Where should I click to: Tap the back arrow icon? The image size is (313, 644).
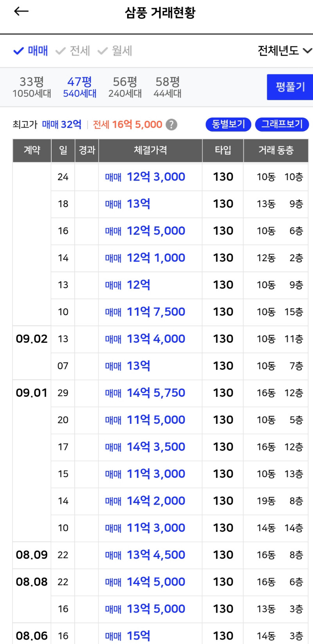pos(21,12)
